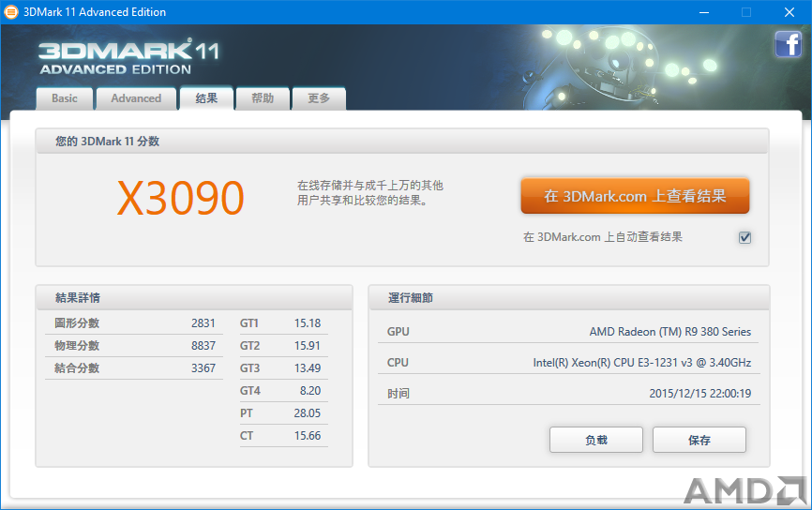
Task: Open the 更多 tab
Action: point(319,98)
